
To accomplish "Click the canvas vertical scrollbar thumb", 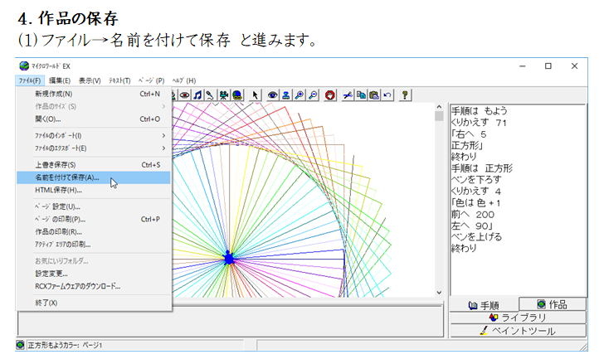I will tap(439, 117).
